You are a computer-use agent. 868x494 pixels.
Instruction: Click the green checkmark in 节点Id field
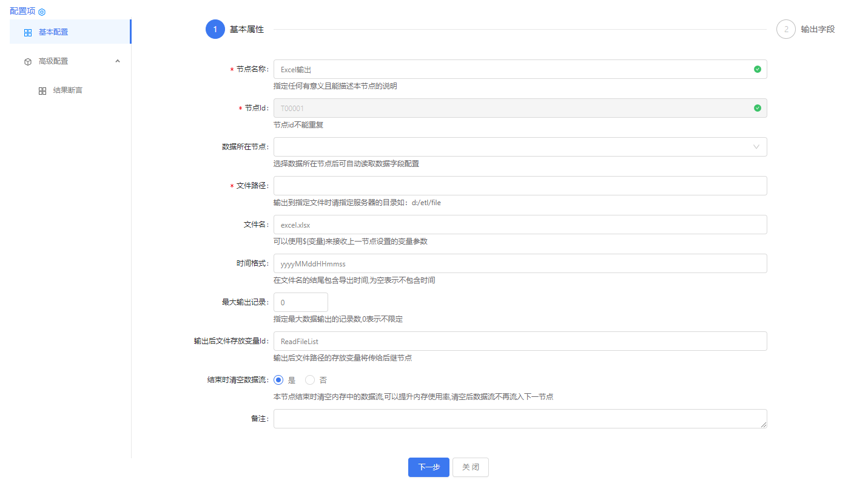pyautogui.click(x=757, y=108)
